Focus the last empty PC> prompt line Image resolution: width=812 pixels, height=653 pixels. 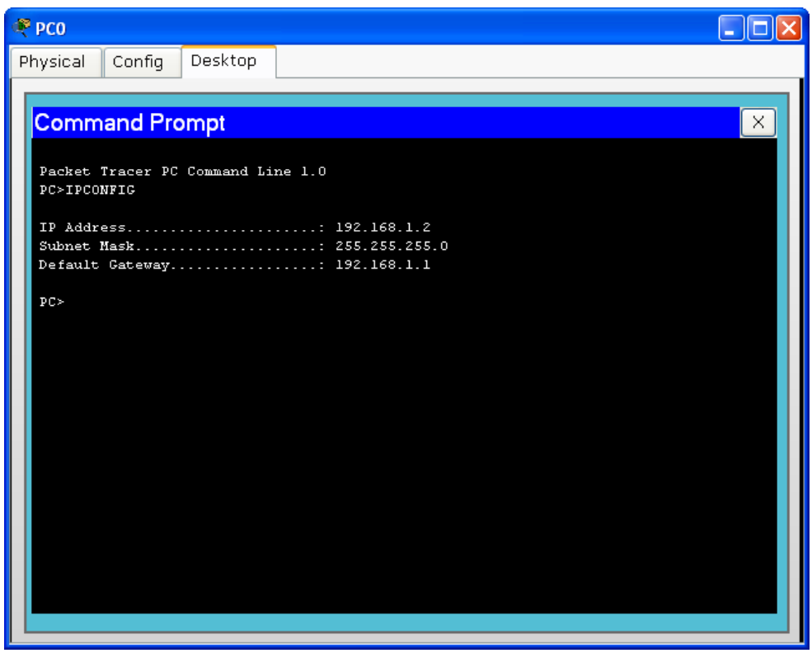pos(52,302)
